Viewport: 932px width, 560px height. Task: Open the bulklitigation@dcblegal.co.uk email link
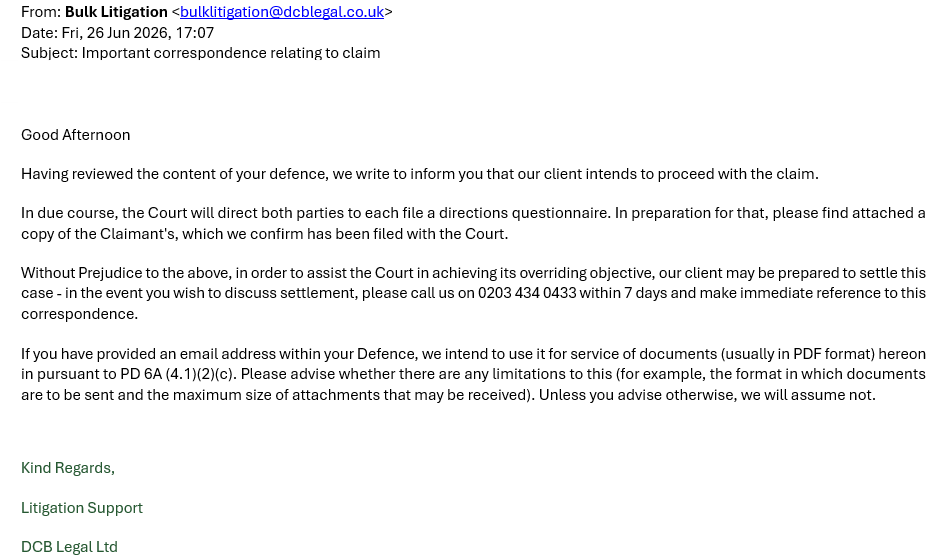coord(282,12)
